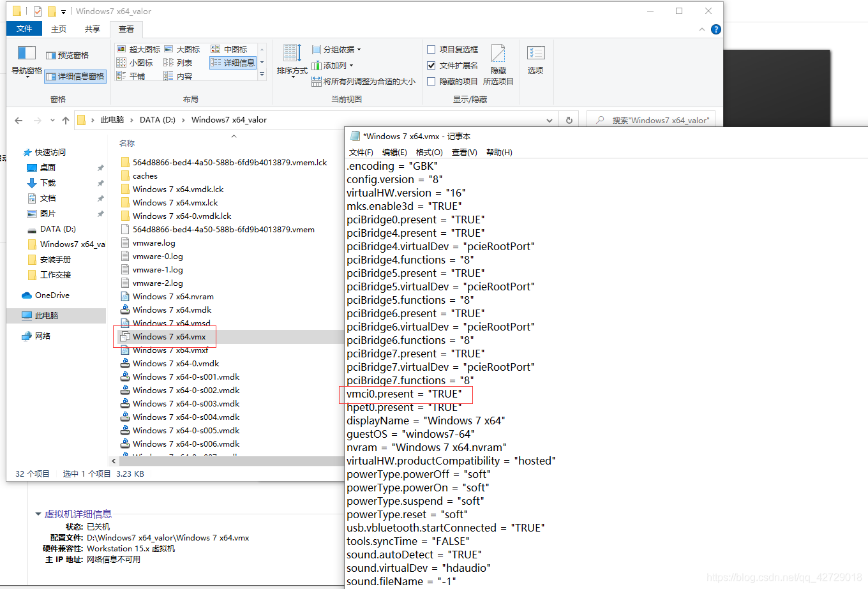
Task: Select This PC in navigation pane
Action: [x=56, y=316]
